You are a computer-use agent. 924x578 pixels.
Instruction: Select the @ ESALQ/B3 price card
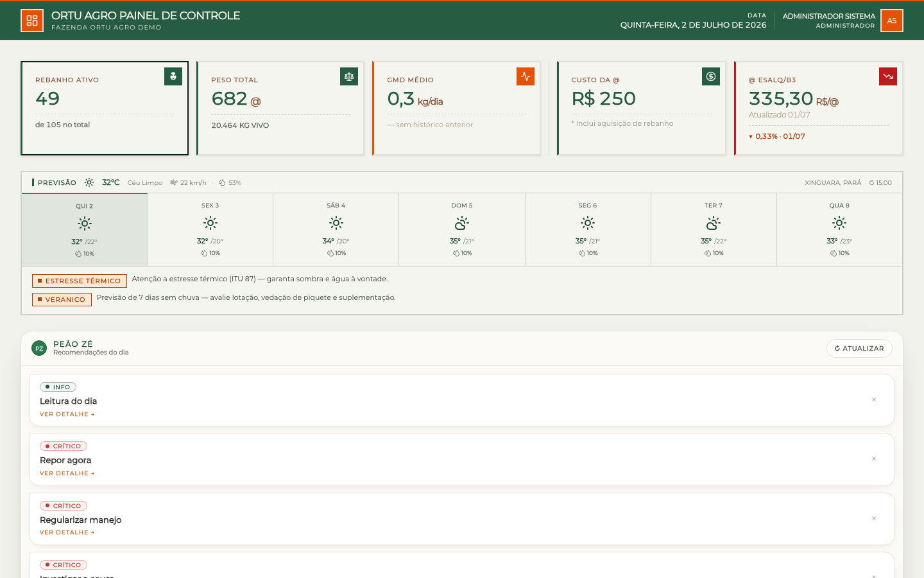click(x=819, y=108)
